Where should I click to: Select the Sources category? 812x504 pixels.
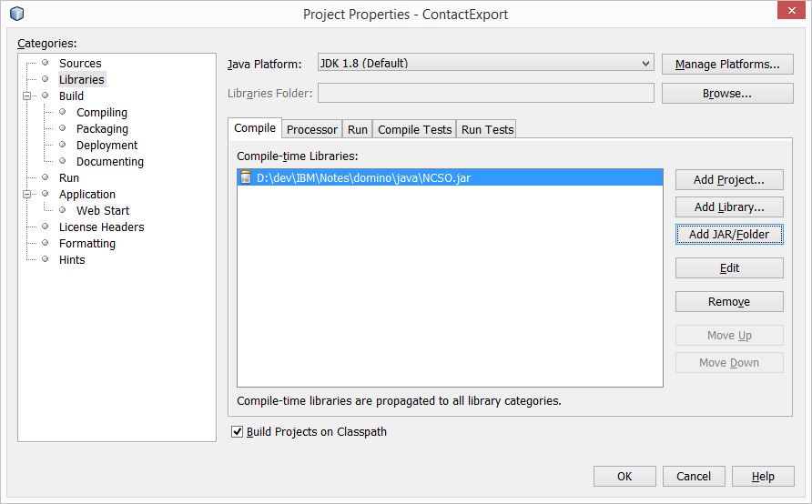pos(80,63)
